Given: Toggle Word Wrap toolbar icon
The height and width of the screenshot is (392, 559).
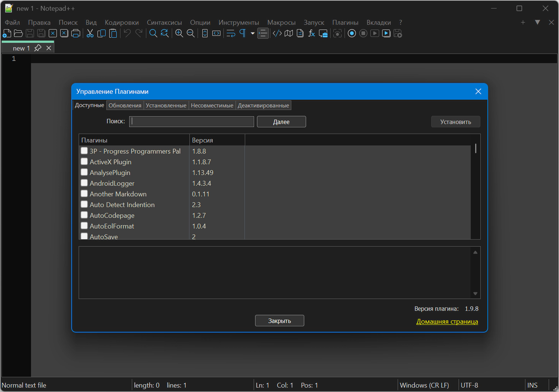Looking at the screenshot, I should [231, 34].
